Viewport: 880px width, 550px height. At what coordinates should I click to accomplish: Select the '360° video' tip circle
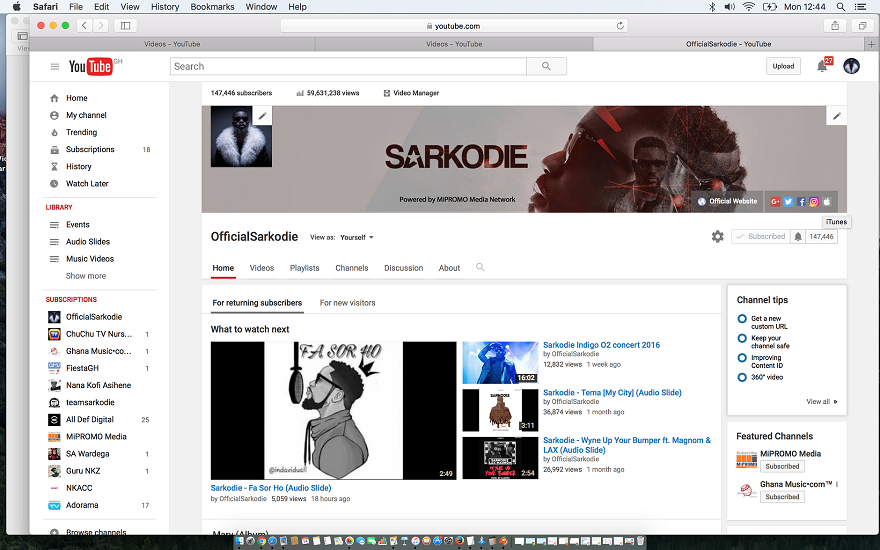742,377
